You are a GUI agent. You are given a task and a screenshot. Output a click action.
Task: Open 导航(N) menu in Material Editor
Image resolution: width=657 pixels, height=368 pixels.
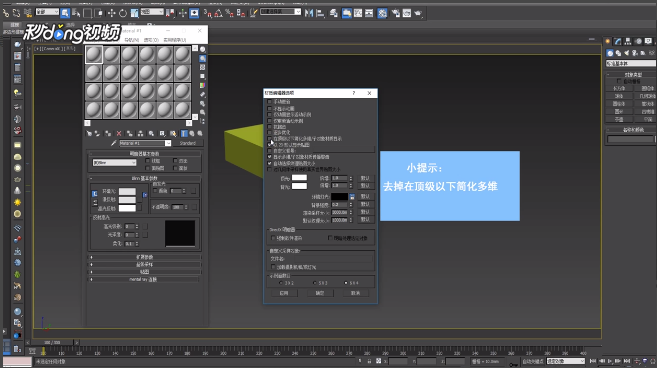click(x=132, y=40)
